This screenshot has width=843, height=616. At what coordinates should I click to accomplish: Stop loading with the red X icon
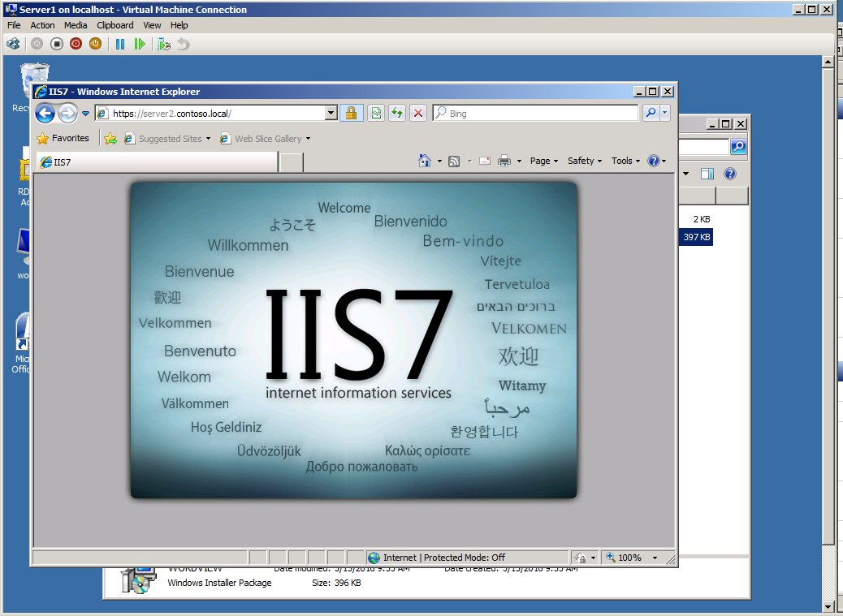(x=417, y=114)
